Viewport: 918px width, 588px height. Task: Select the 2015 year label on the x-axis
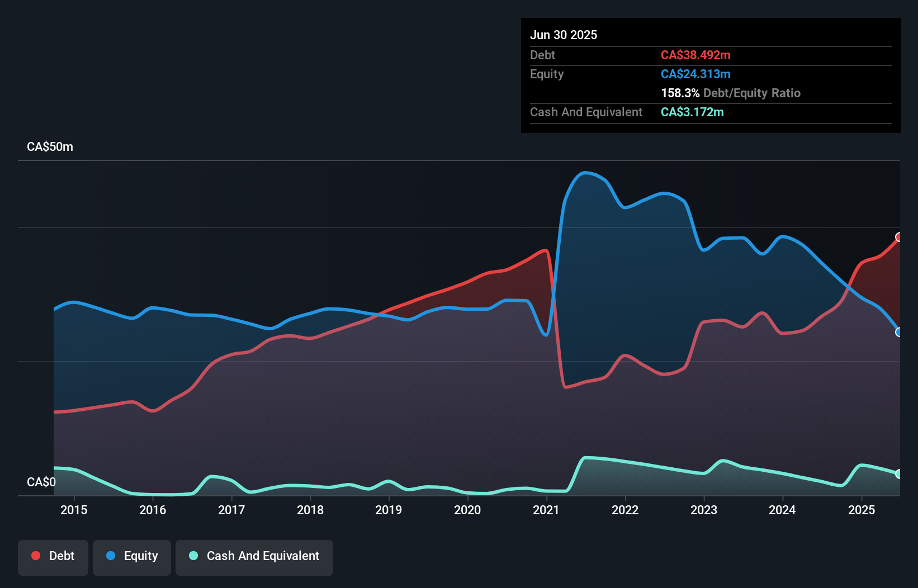click(74, 510)
